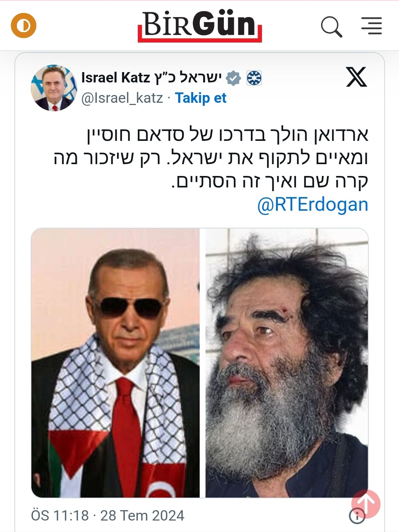The image size is (399, 532).
Task: Open the Hebrew tweet text
Action: pyautogui.click(x=211, y=158)
